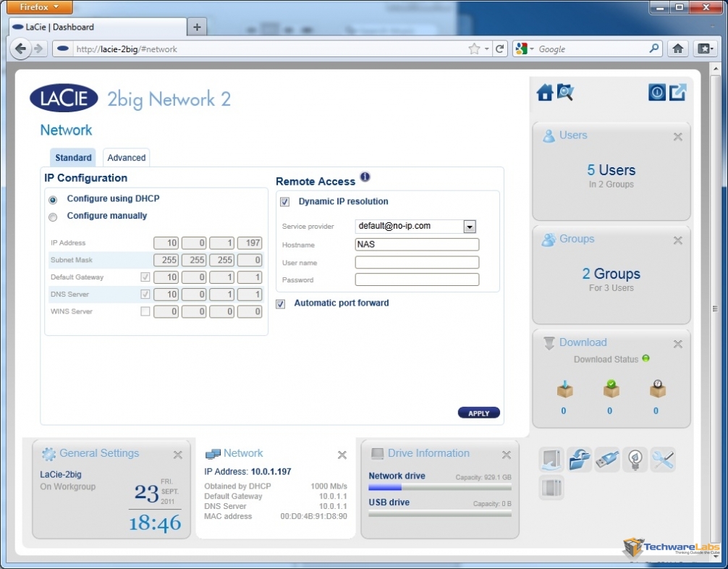
Task: Click the Google search box
Action: point(592,49)
